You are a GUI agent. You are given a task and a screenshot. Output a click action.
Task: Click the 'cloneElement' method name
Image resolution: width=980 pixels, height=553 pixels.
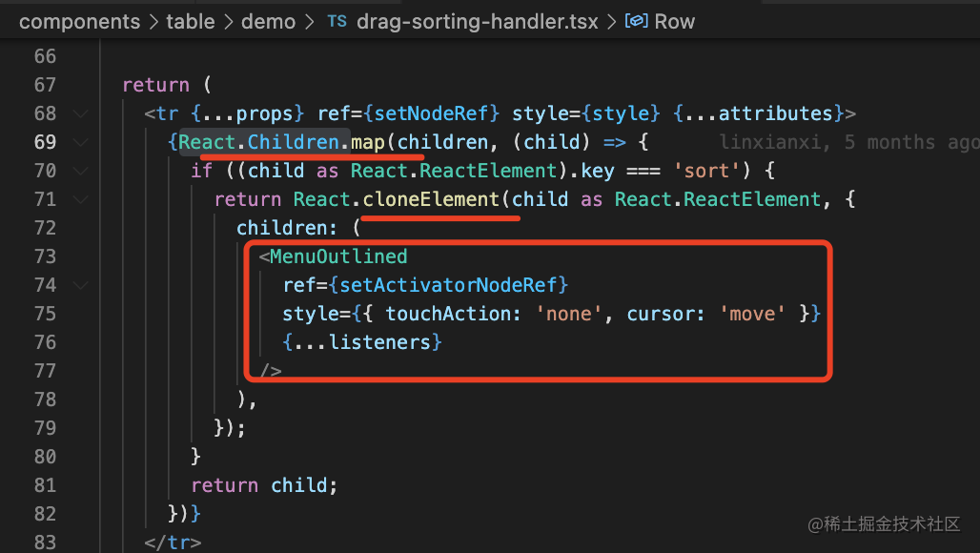pos(431,199)
